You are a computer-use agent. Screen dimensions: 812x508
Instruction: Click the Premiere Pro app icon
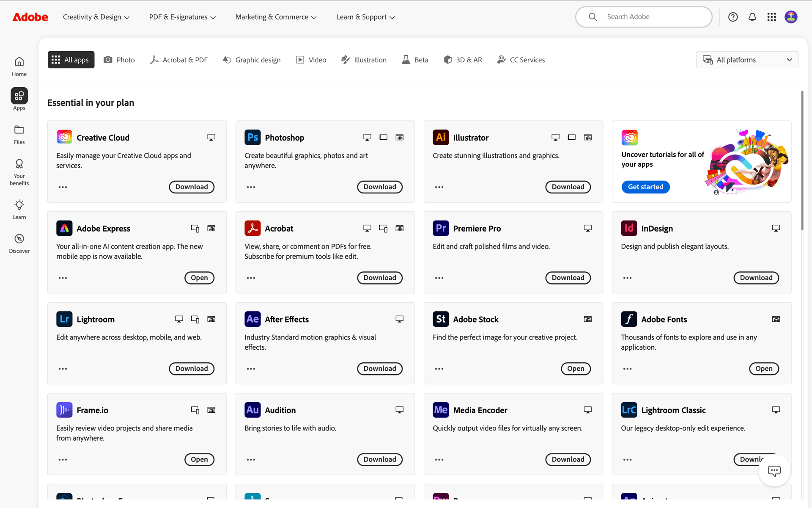pos(441,228)
